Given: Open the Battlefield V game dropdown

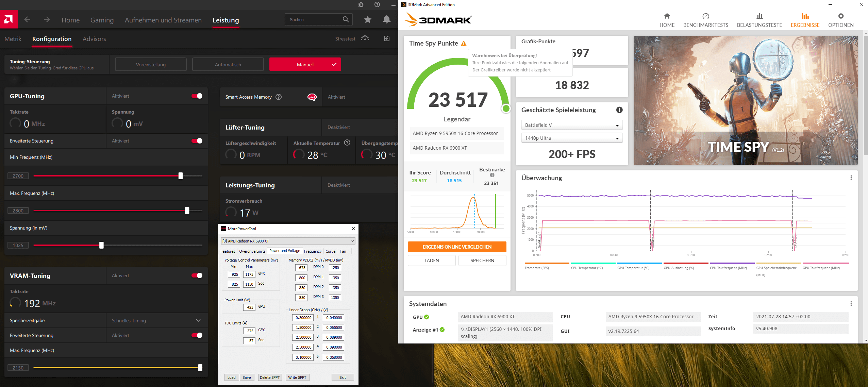Looking at the screenshot, I should pos(571,125).
